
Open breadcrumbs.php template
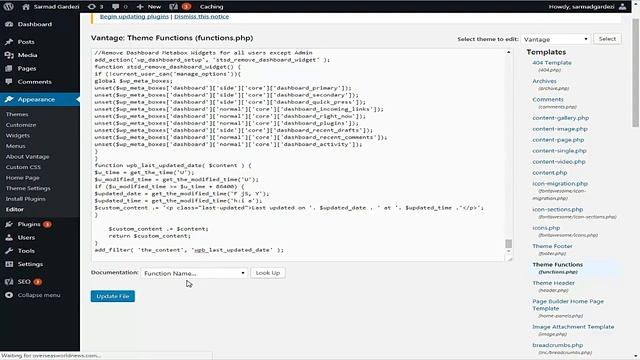558,345
